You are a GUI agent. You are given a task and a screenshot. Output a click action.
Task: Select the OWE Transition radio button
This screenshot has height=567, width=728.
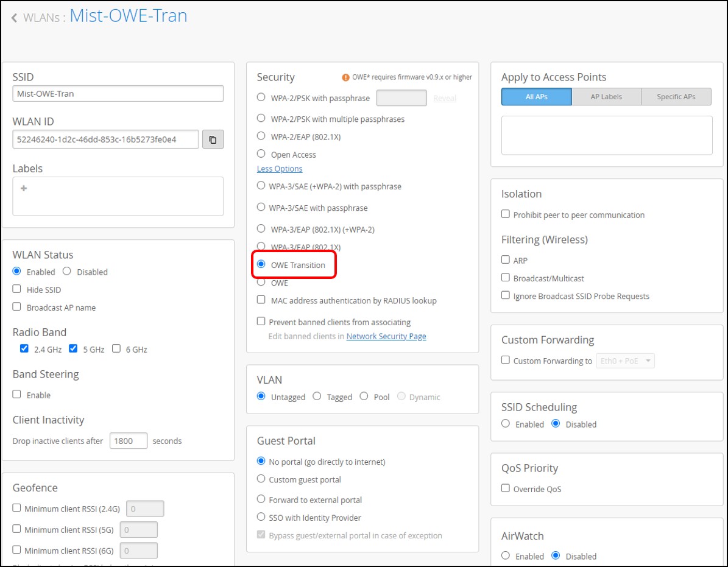click(x=261, y=264)
